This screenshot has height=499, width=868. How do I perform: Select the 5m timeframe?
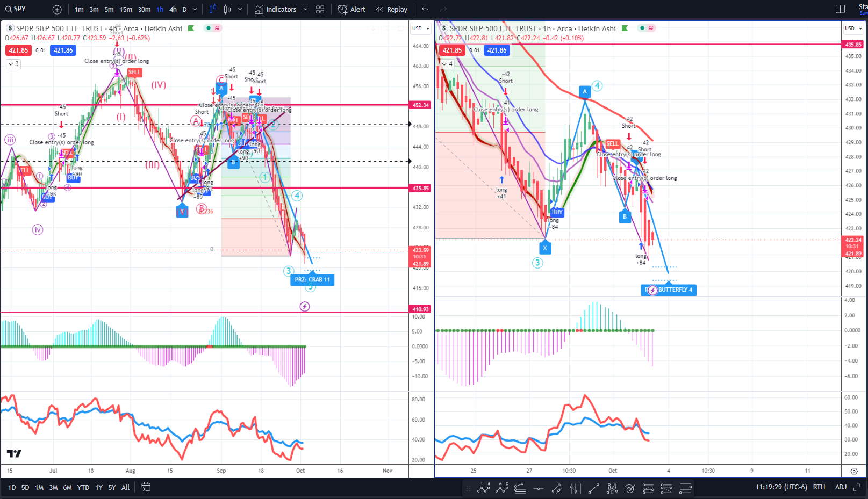click(x=109, y=10)
